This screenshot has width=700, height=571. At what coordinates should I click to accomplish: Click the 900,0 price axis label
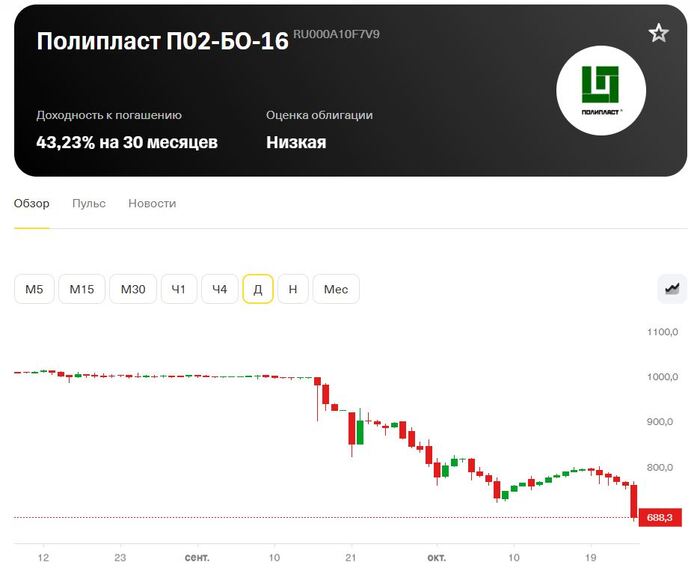tap(660, 422)
